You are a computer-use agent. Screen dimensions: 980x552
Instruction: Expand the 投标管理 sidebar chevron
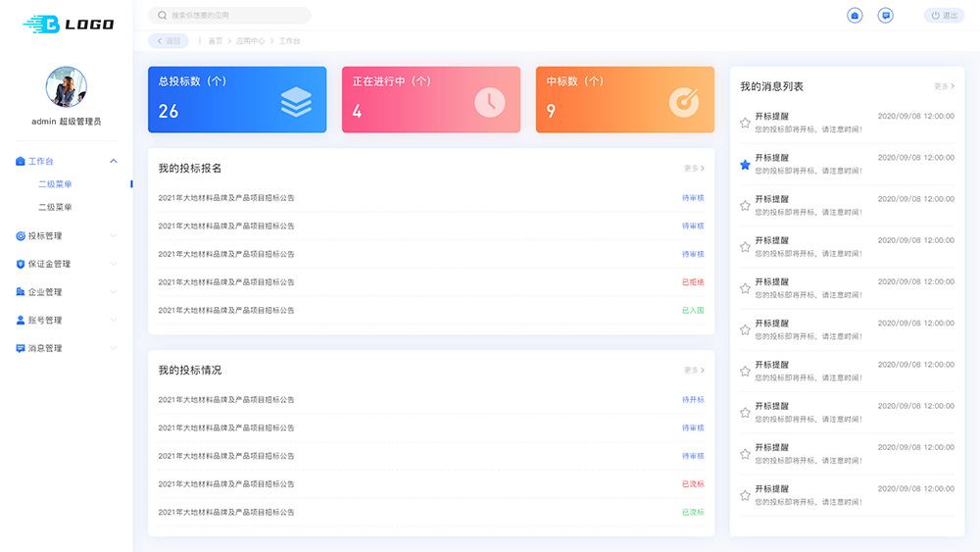coord(114,235)
